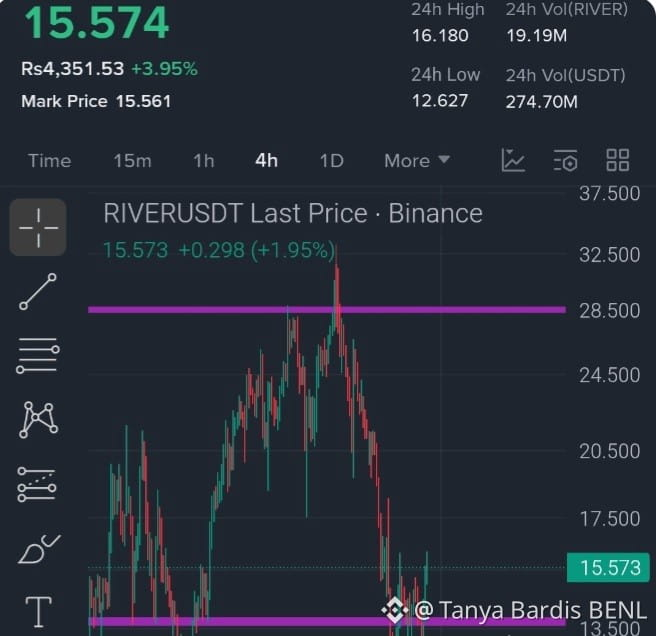The width and height of the screenshot is (656, 636).
Task: Select the XABCD pattern tool
Action: tap(38, 420)
